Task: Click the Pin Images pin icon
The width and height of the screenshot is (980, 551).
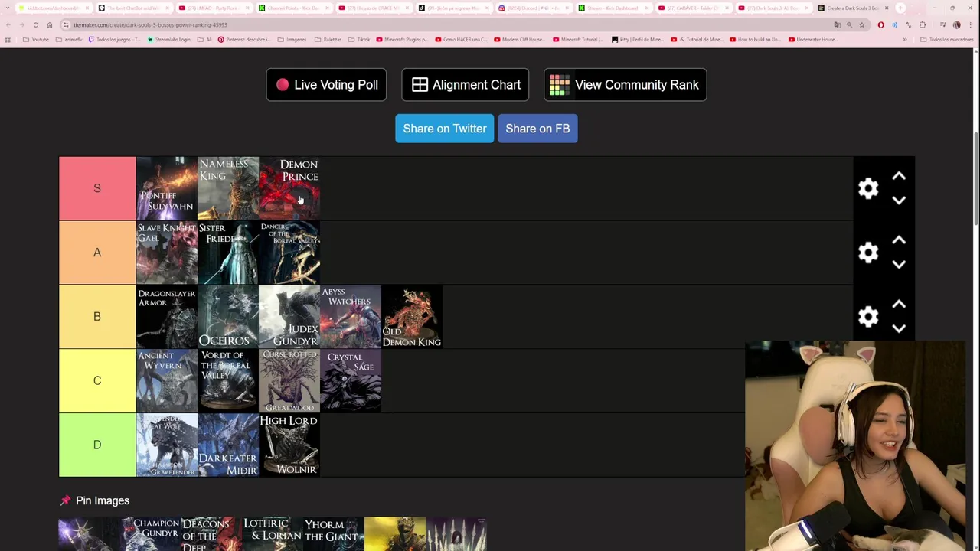Action: (65, 500)
